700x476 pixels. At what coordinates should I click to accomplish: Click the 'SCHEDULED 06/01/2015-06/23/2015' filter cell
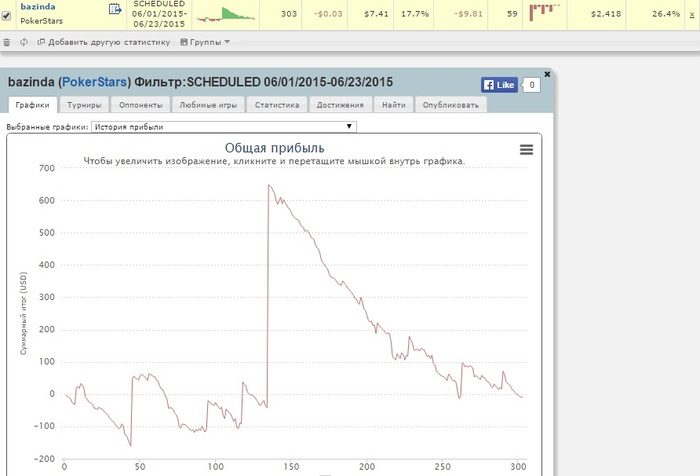[159, 14]
